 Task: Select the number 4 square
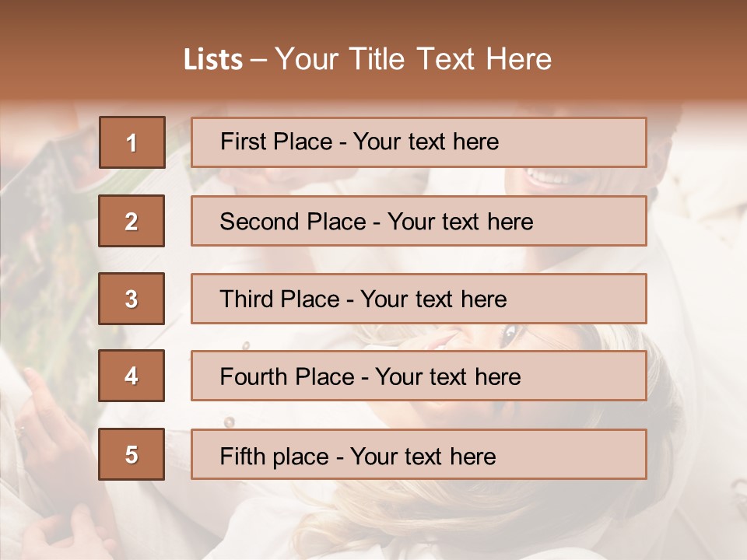(x=132, y=376)
